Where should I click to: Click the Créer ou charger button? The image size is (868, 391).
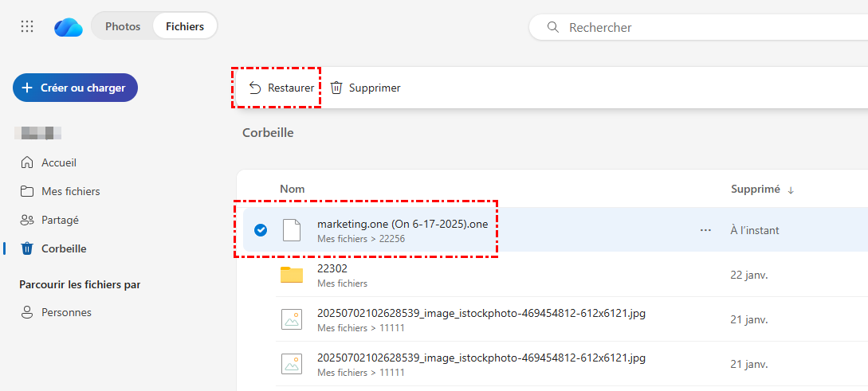click(75, 88)
